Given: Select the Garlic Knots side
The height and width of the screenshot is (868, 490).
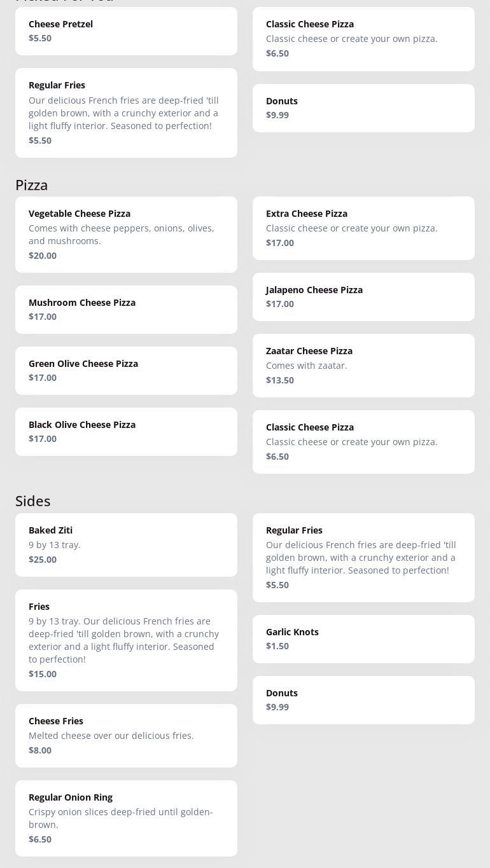Looking at the screenshot, I should (363, 639).
